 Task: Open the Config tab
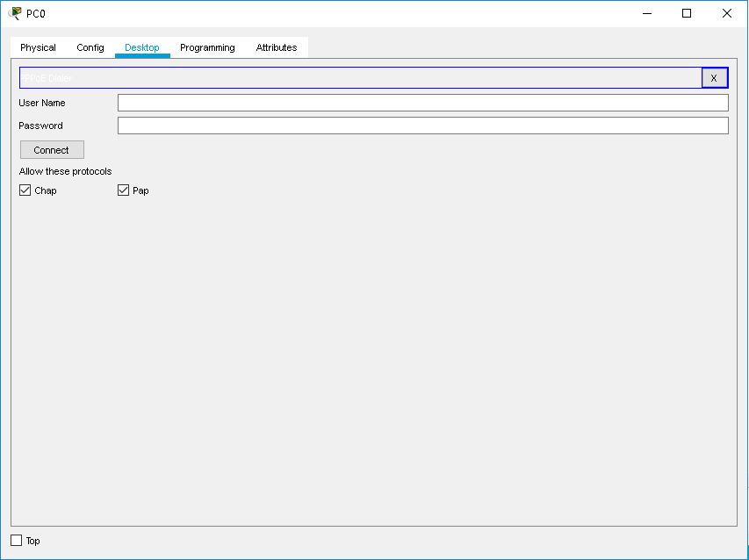(90, 47)
